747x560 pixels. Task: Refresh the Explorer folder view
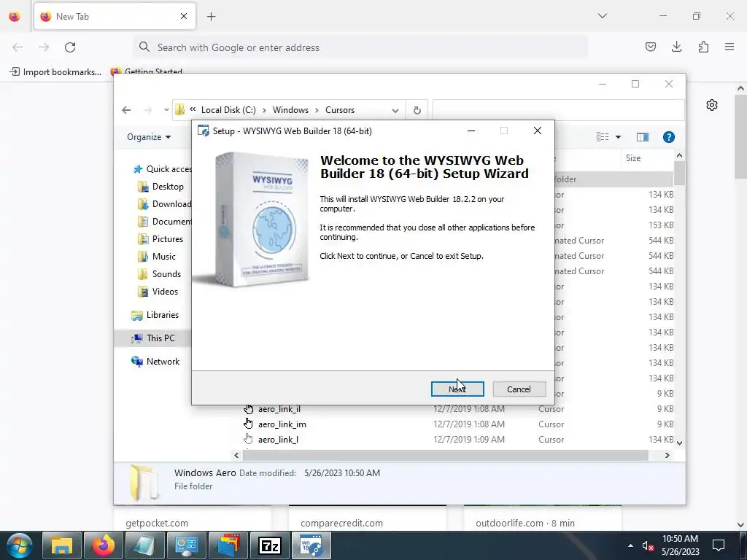(x=417, y=111)
